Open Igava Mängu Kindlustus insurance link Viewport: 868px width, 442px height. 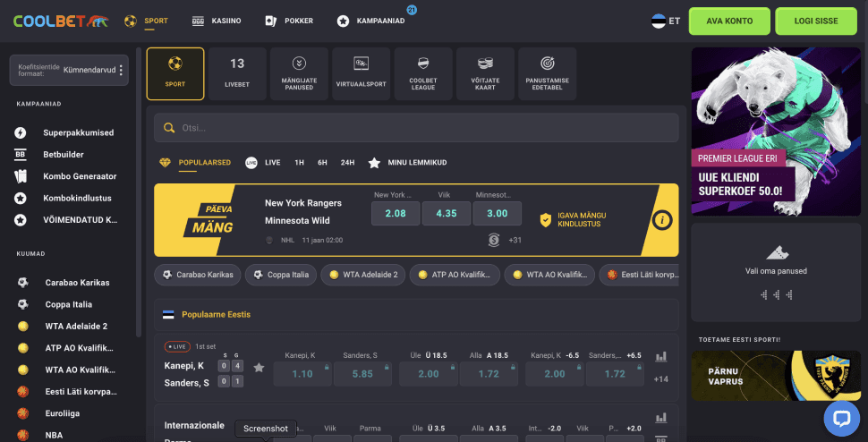573,220
